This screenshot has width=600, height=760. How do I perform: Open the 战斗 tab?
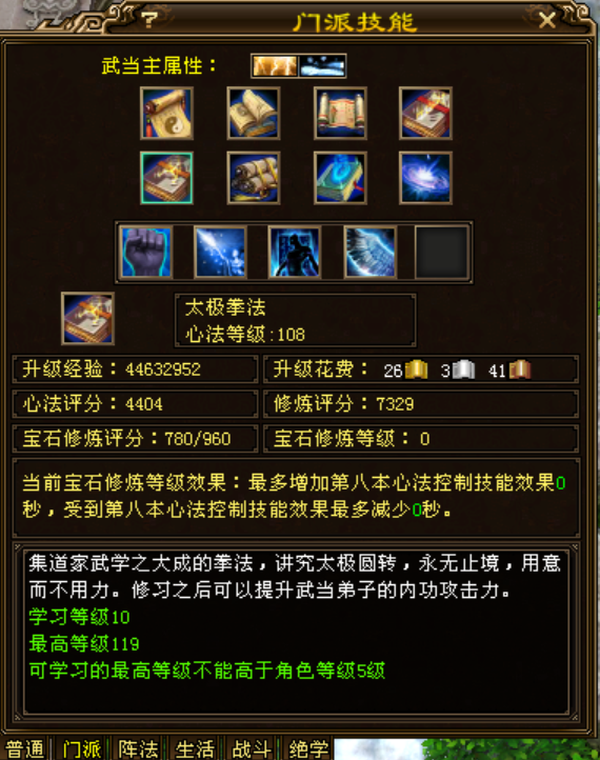click(251, 749)
